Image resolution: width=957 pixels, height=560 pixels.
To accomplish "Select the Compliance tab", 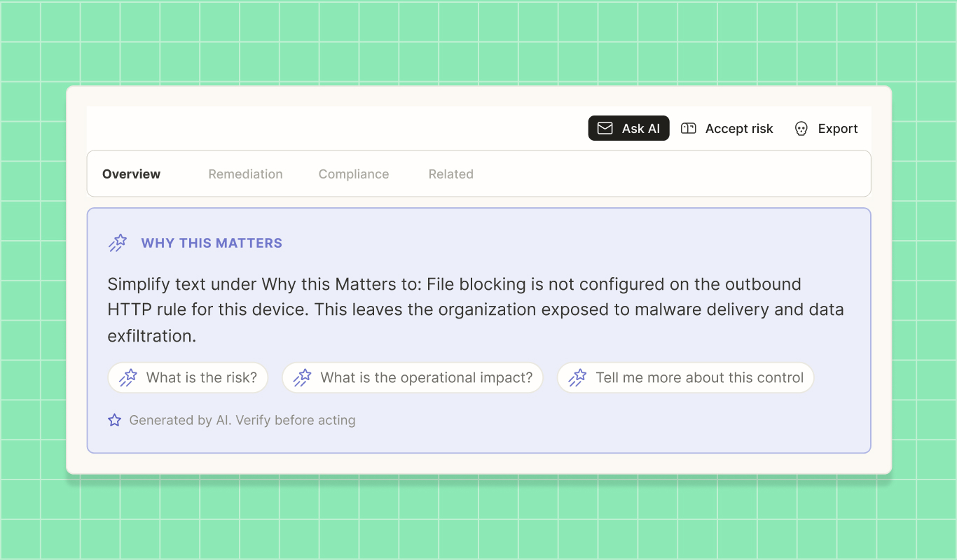I will pyautogui.click(x=354, y=174).
